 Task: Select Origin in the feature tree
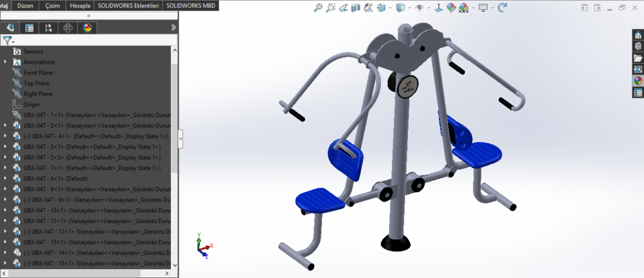pyautogui.click(x=32, y=105)
